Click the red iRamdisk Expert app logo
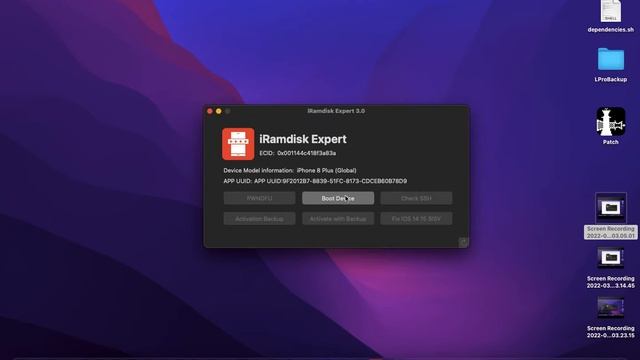The width and height of the screenshot is (640, 360). pyautogui.click(x=238, y=144)
